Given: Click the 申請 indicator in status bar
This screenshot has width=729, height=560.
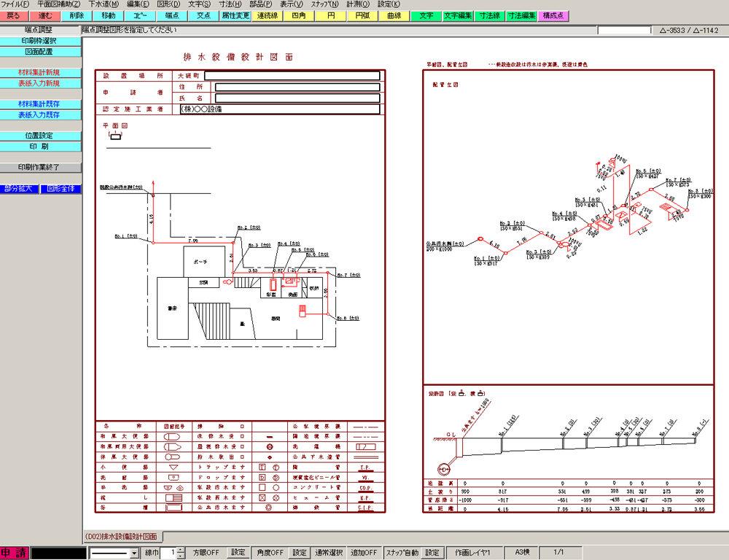Looking at the screenshot, I should click(x=15, y=553).
